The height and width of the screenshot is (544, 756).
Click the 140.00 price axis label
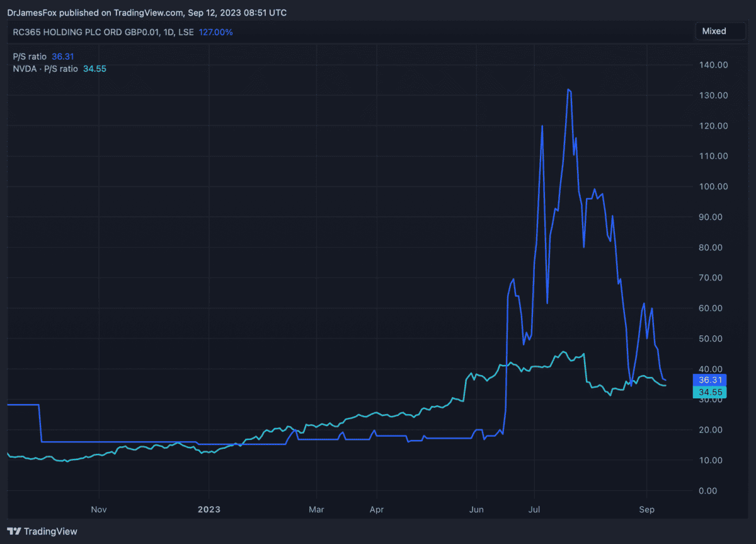(714, 65)
